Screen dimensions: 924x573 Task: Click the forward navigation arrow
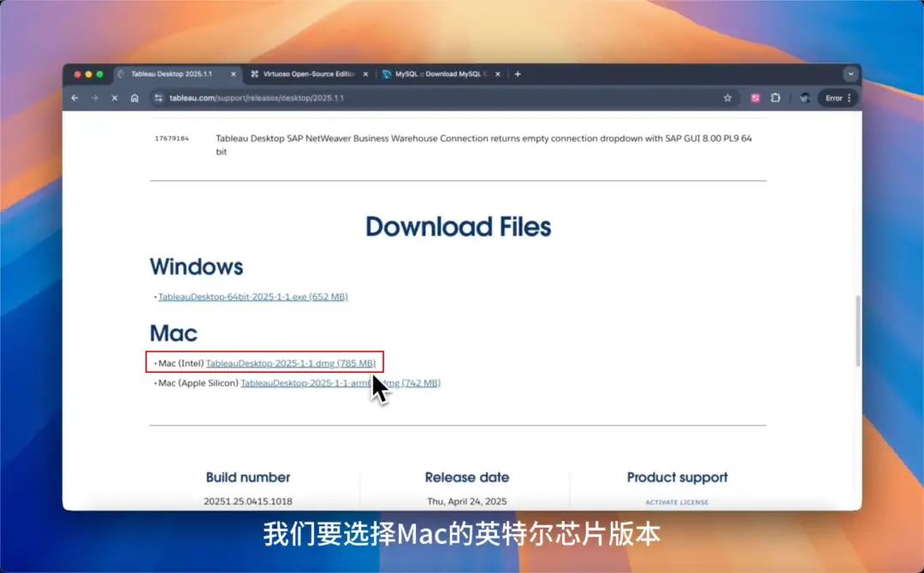point(95,98)
